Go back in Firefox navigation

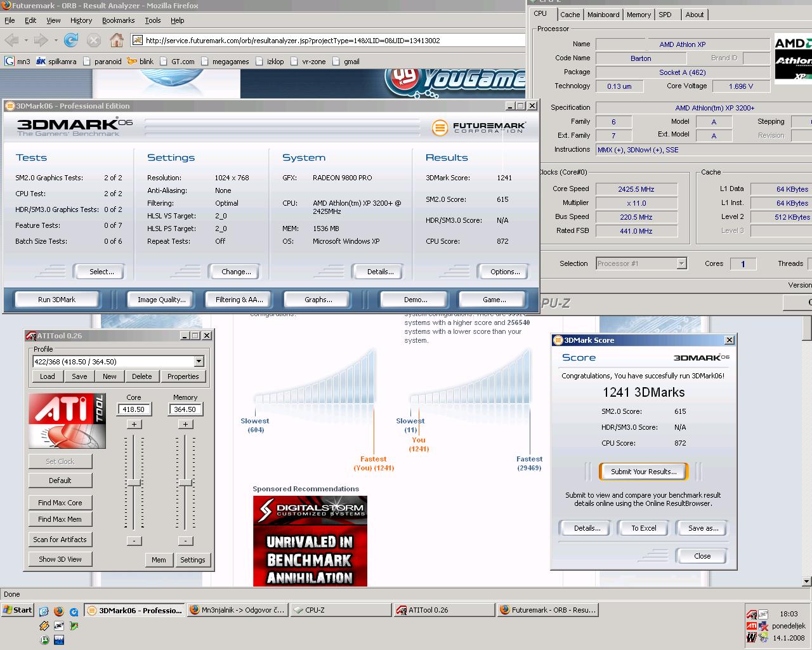click(x=11, y=41)
